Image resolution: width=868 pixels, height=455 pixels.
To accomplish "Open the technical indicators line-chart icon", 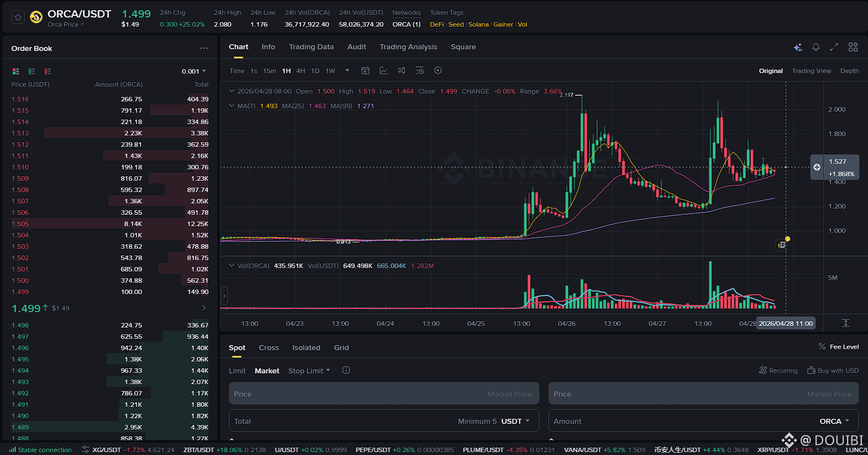I will point(384,71).
